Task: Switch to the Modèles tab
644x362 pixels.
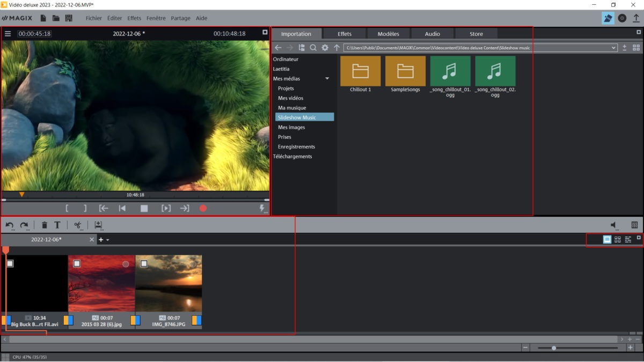Action: point(388,34)
